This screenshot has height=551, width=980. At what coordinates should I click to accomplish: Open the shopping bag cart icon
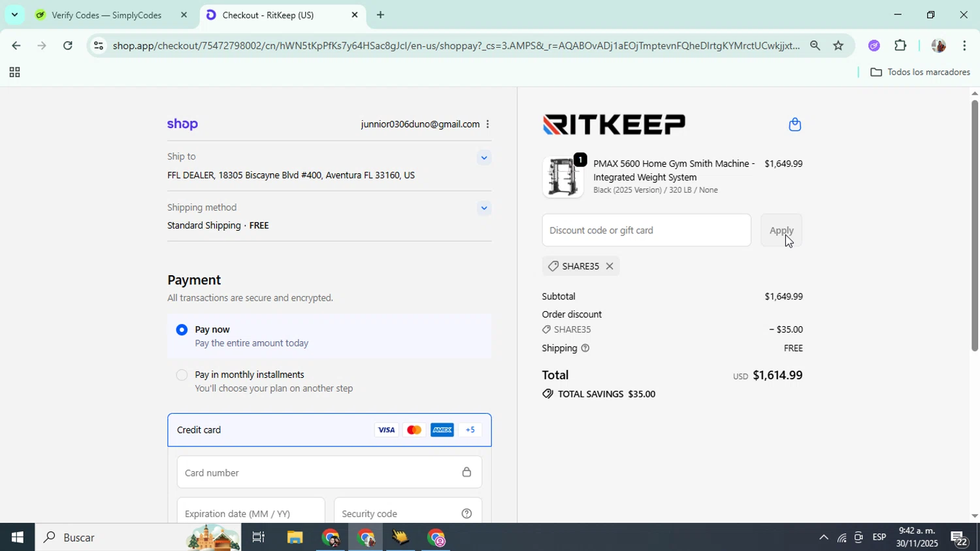click(794, 124)
